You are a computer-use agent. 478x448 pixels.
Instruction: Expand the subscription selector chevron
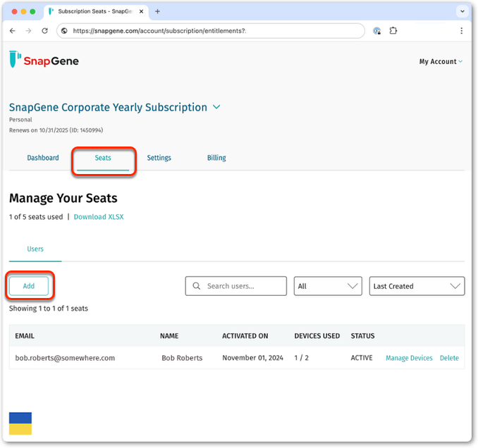(216, 107)
